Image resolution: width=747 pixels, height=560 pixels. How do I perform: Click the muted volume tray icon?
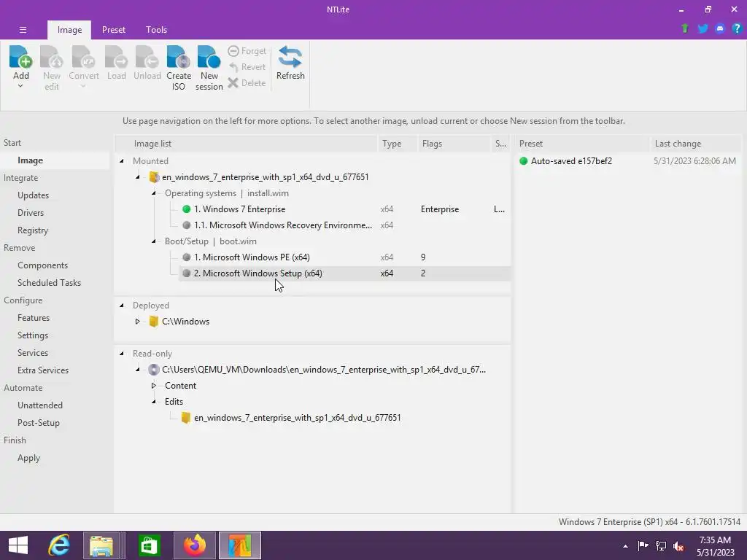coord(678,545)
